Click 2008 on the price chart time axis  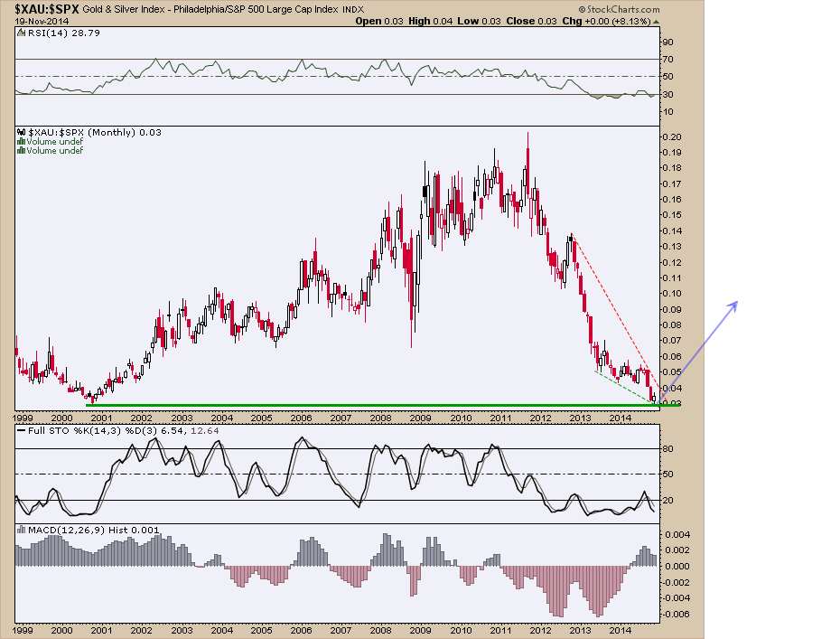tap(381, 418)
